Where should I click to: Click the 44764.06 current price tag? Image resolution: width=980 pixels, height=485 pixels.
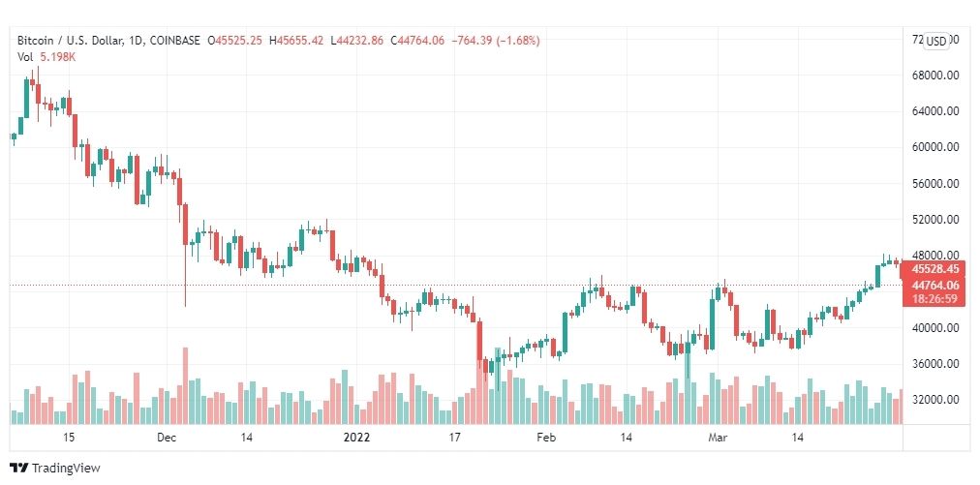(x=934, y=285)
